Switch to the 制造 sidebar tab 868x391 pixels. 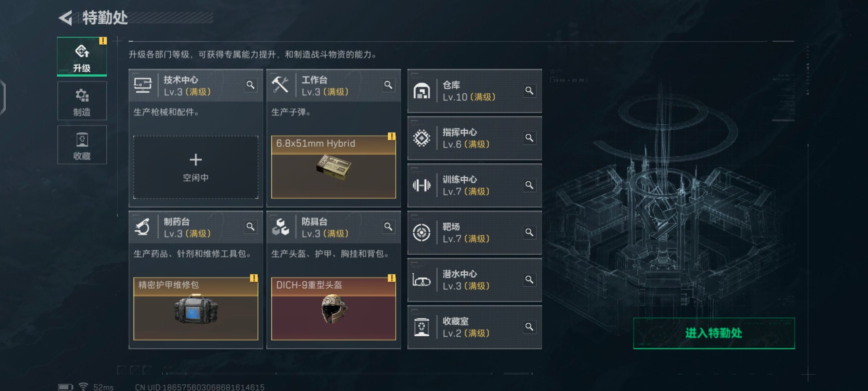82,101
